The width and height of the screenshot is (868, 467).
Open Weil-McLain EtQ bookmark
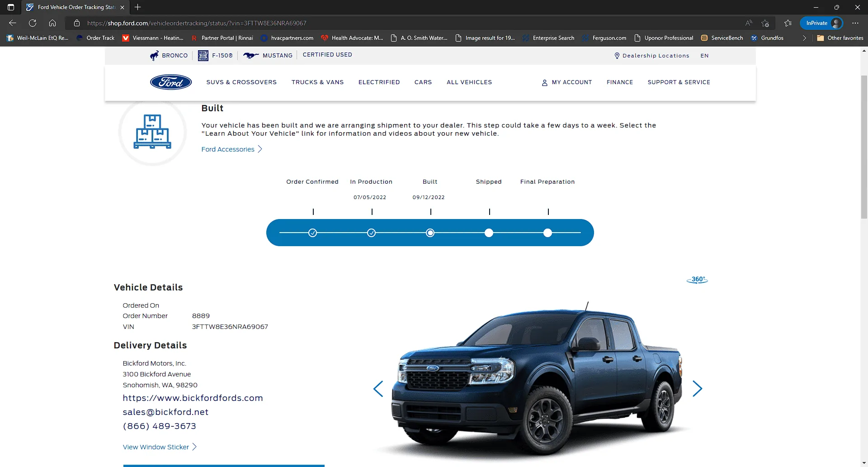38,38
